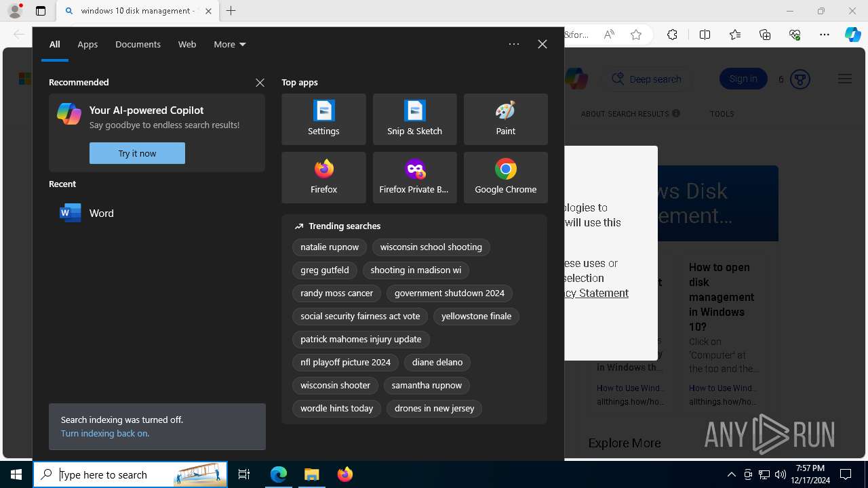
Task: Open Edge Settings and more menu
Action: (x=825, y=35)
